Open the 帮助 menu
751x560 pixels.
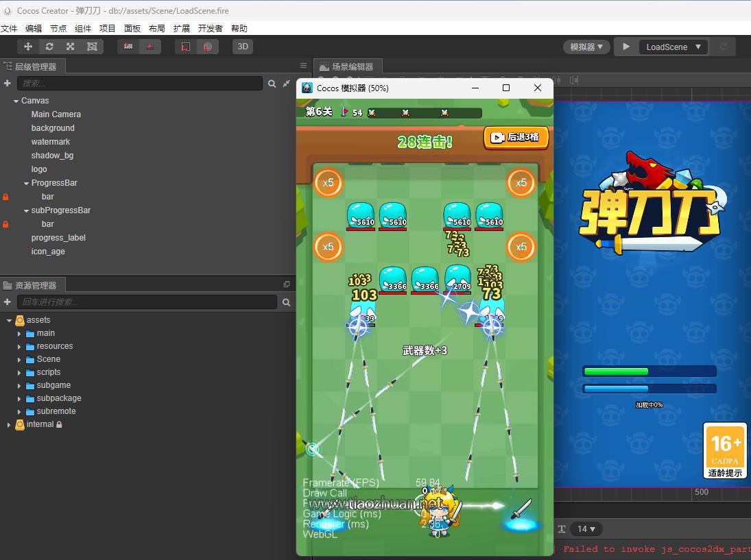click(239, 28)
